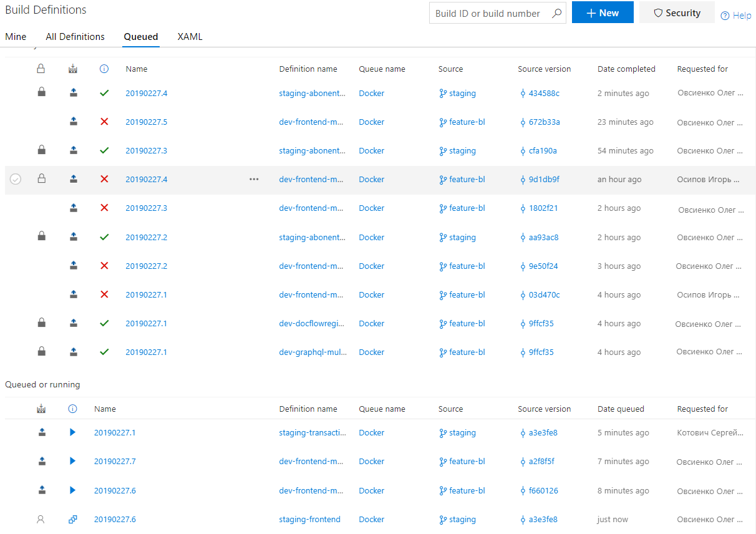756x534 pixels.
Task: Click 'just now' date cell
Action: point(613,519)
